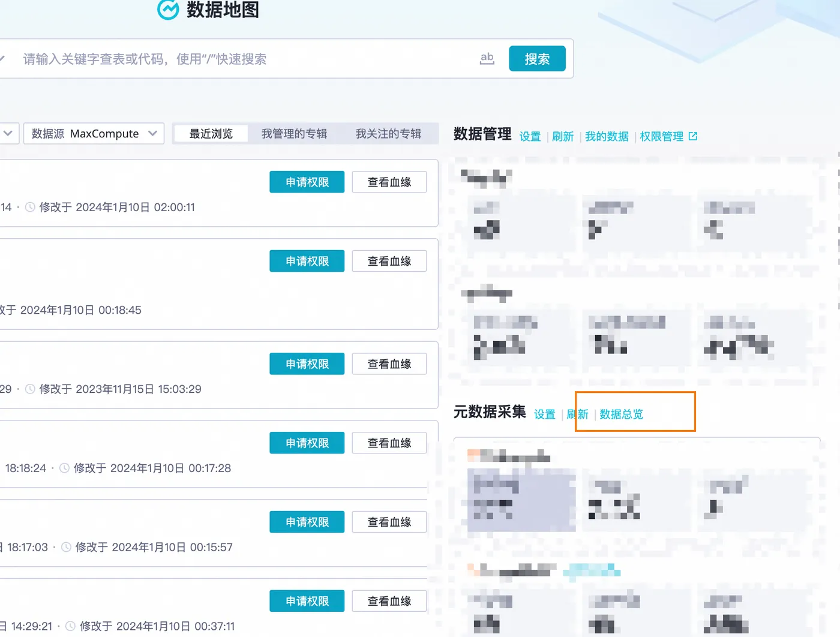Click clock icon beside 修改于 2023年11月15日 15:03:29
The height and width of the screenshot is (637, 840).
pos(30,389)
